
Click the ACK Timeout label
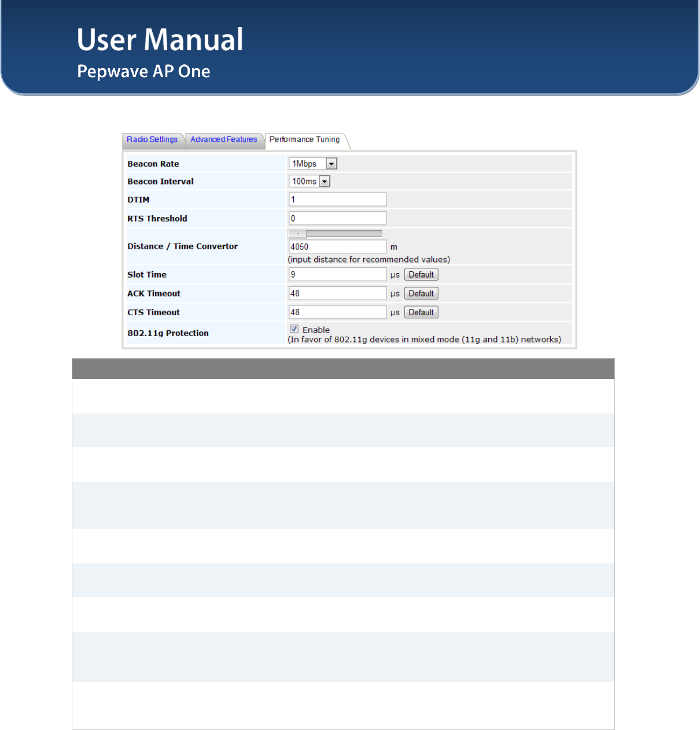[154, 293]
